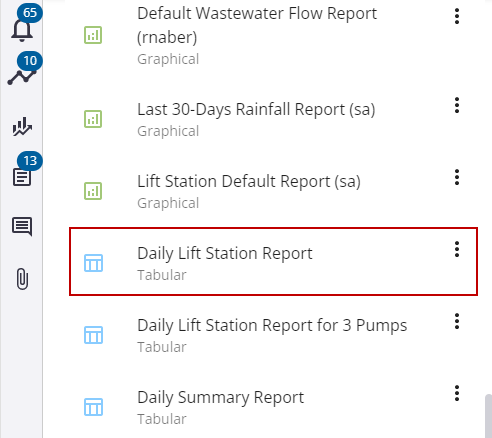Open three-dot menu for Last 30-Days Rainfall Report

coord(457,105)
